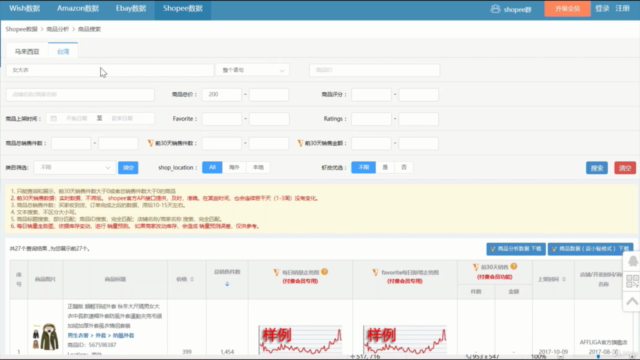The width and height of the screenshot is (640, 360).
Task: Select All for shop_location
Action: tap(212, 167)
